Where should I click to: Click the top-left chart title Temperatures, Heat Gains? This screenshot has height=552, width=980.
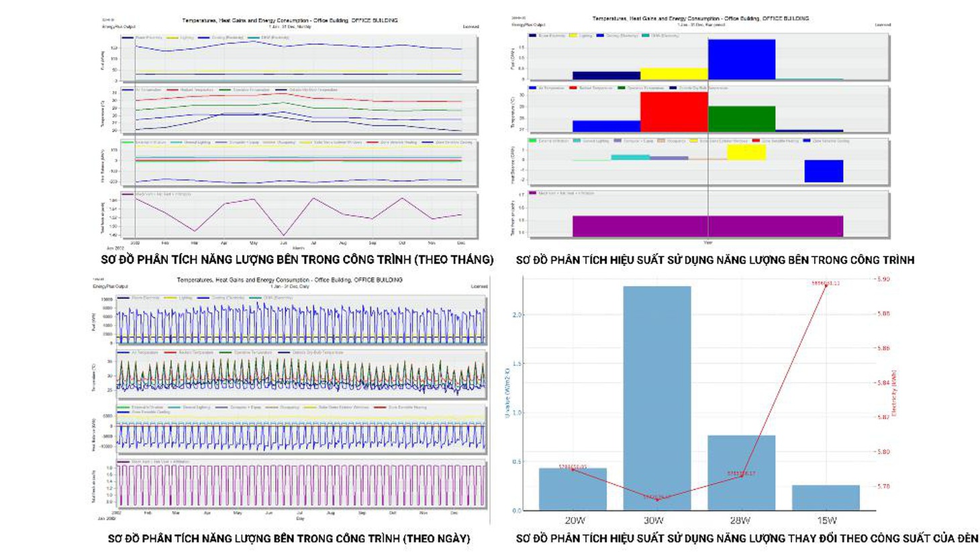pyautogui.click(x=290, y=20)
